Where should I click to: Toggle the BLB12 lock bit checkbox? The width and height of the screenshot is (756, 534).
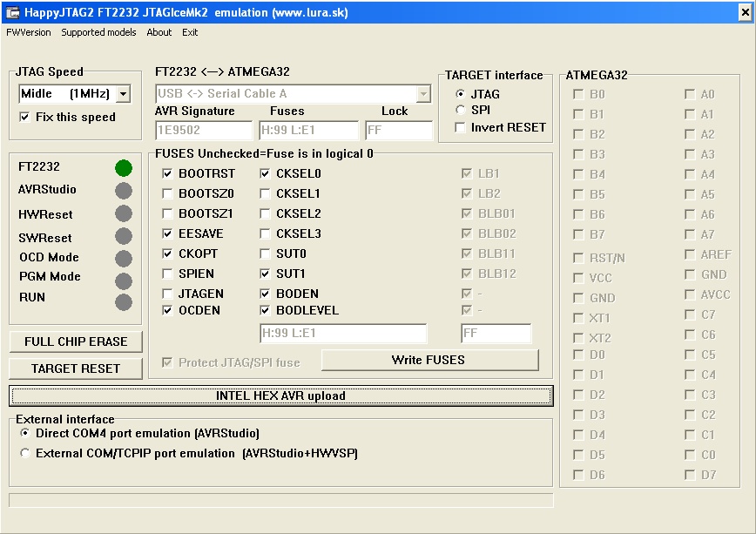coord(466,274)
